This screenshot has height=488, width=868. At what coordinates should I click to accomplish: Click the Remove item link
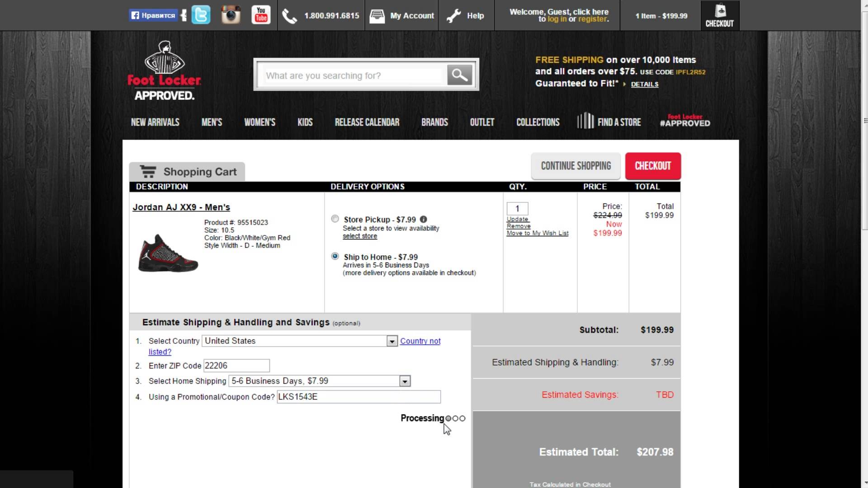pos(518,226)
